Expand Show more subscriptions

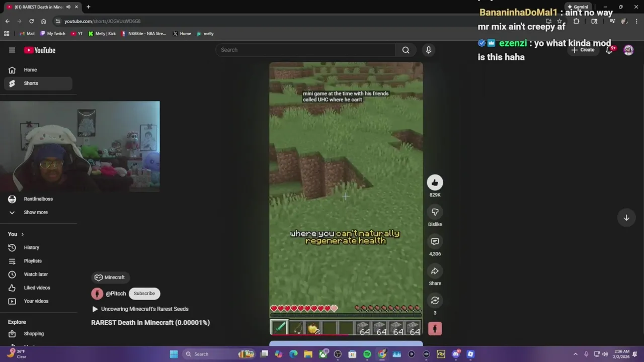[x=38, y=212]
